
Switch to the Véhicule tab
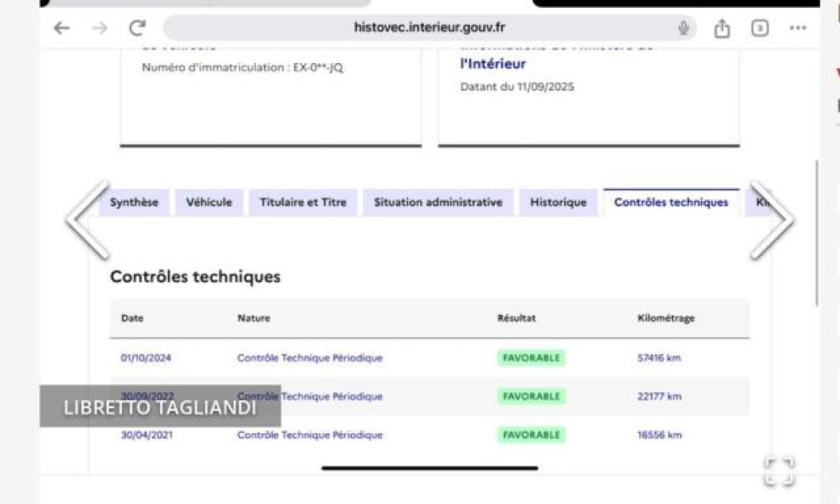(209, 202)
